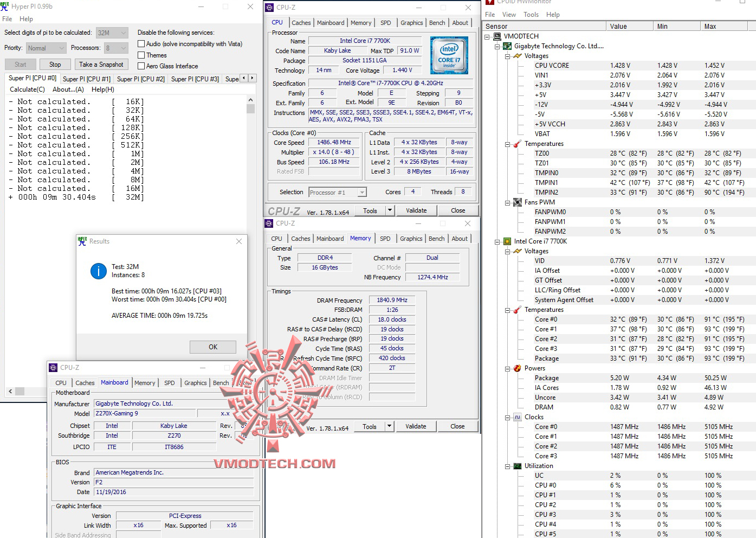Click the Results dialog title bar icon
The width and height of the screenshot is (756, 538).
coord(82,241)
